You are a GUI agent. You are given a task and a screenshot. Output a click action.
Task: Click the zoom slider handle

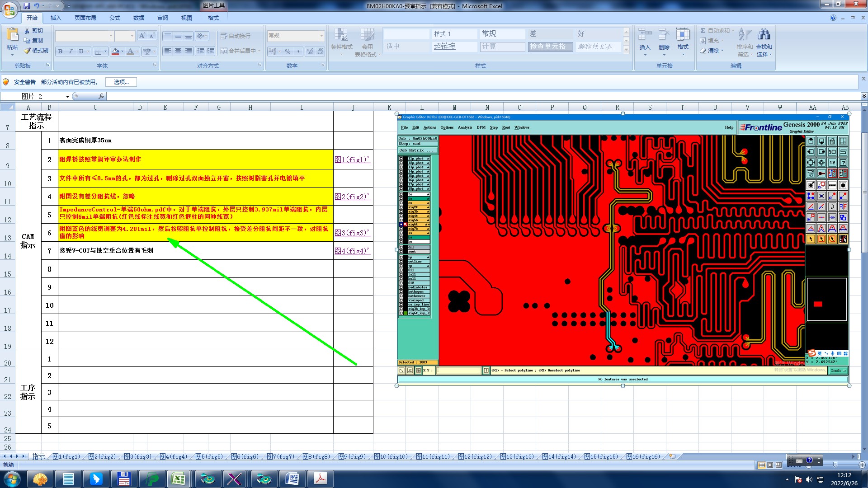pyautogui.click(x=835, y=465)
